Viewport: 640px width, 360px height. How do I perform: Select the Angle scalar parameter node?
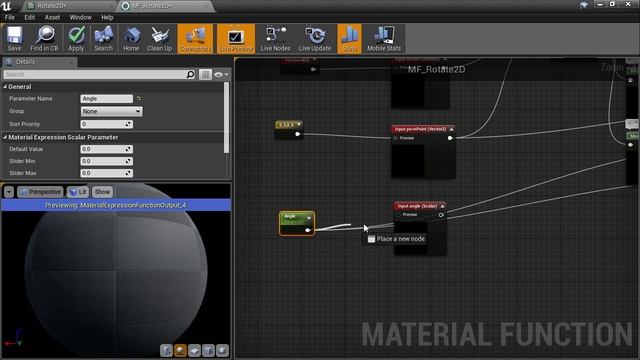pyautogui.click(x=297, y=223)
